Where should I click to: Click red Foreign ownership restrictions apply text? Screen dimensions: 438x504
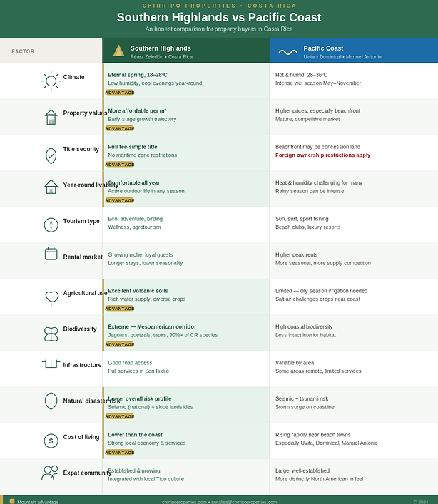pyautogui.click(x=323, y=155)
